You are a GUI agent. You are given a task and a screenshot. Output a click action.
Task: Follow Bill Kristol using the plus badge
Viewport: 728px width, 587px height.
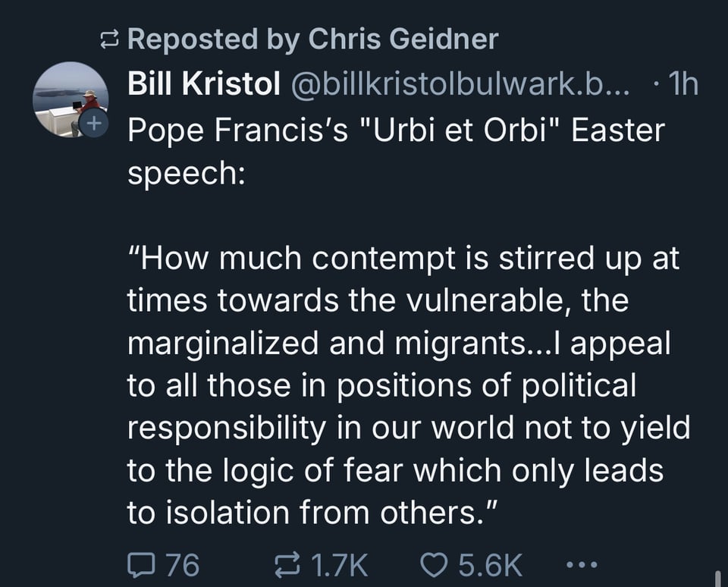pos(94,123)
